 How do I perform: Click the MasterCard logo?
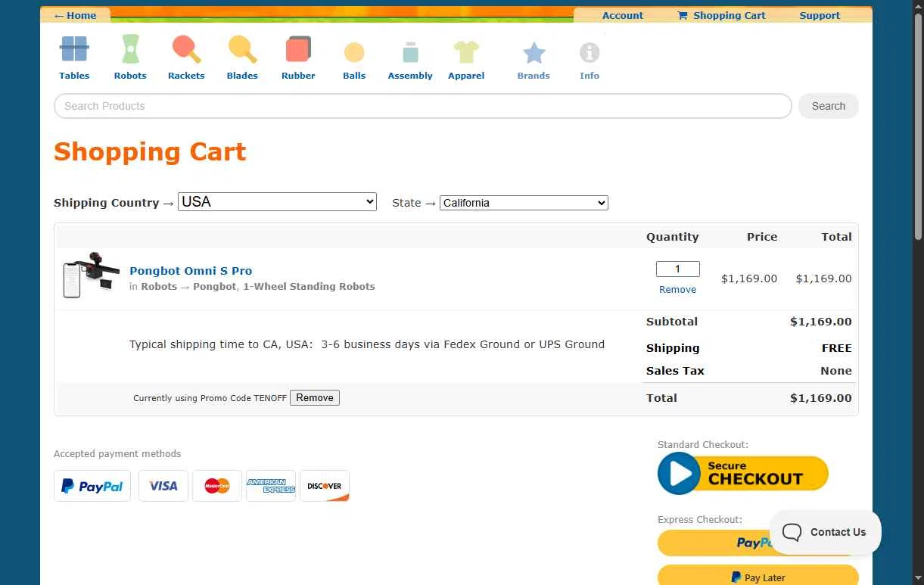(x=217, y=486)
